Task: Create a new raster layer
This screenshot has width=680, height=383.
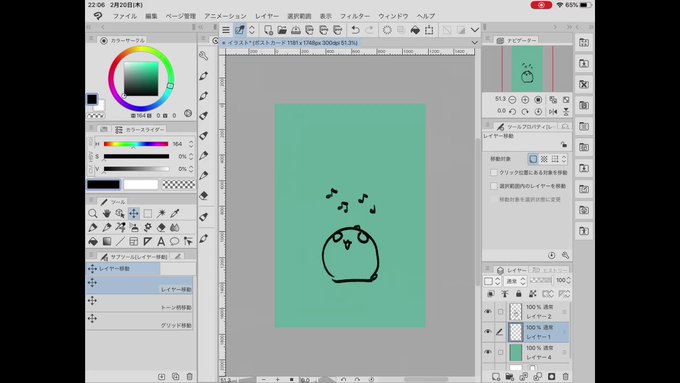Action: [x=496, y=376]
